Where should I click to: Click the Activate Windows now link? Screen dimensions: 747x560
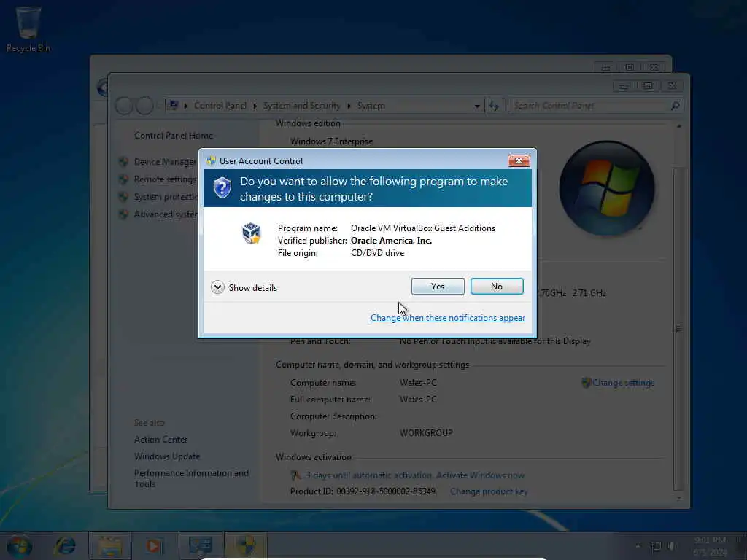480,475
